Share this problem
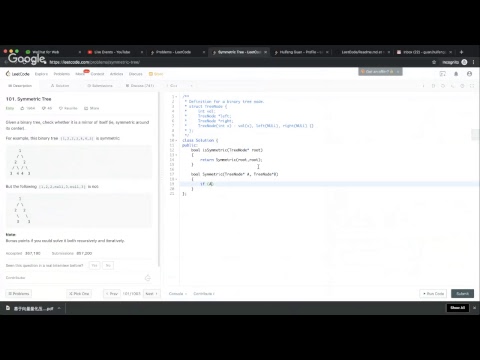480x360 pixels. pyautogui.click(x=91, y=108)
